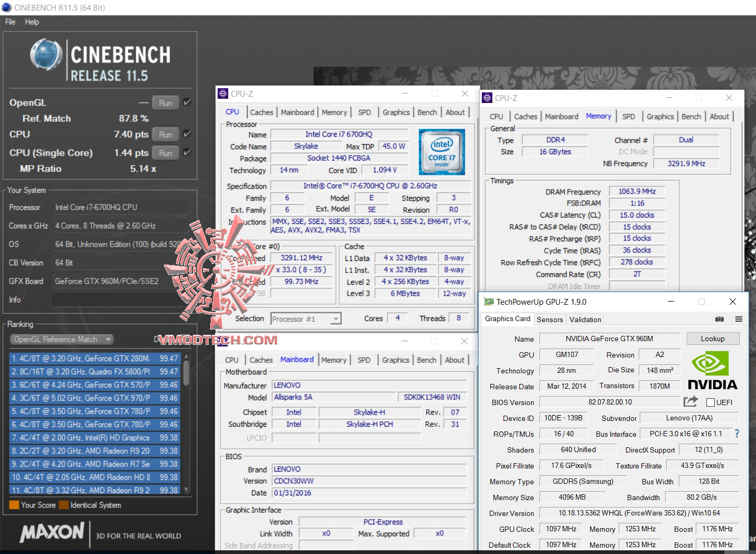This screenshot has height=554, width=756.
Task: Open the OpenGL Reference Match ranking dropdown
Action: 62,340
